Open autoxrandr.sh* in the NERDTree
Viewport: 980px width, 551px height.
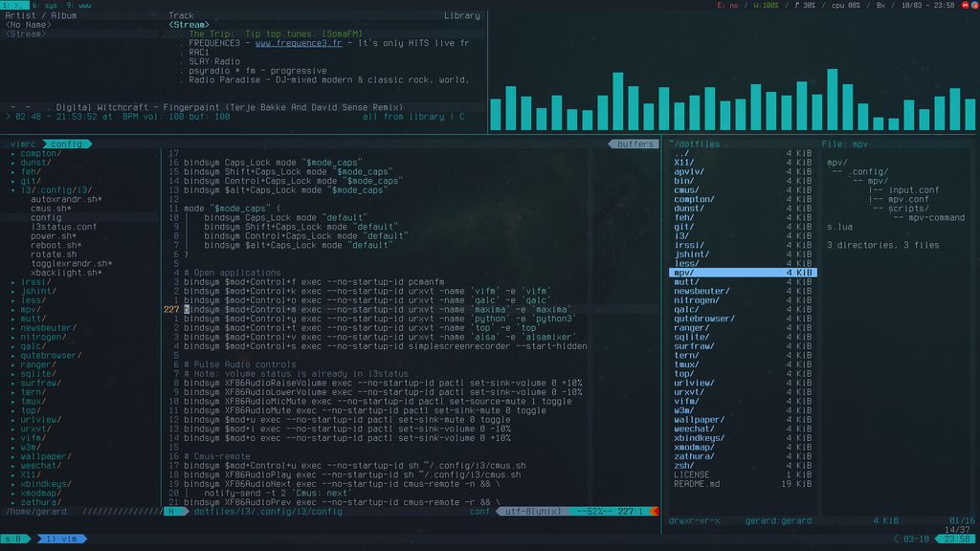(x=66, y=199)
